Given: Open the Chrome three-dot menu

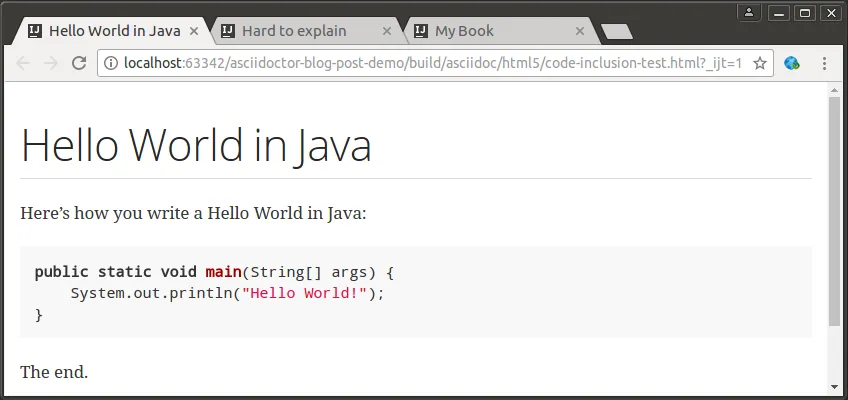Looking at the screenshot, I should (x=824, y=63).
